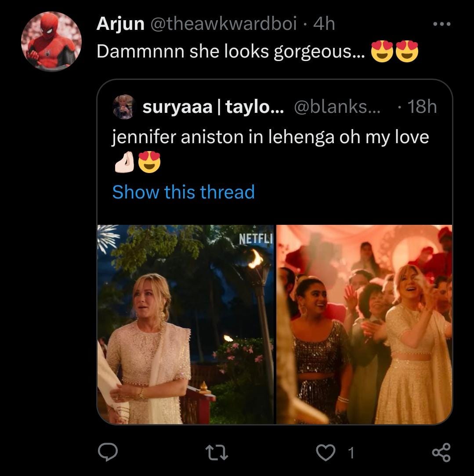Click the "Show this thread" link

183,192
